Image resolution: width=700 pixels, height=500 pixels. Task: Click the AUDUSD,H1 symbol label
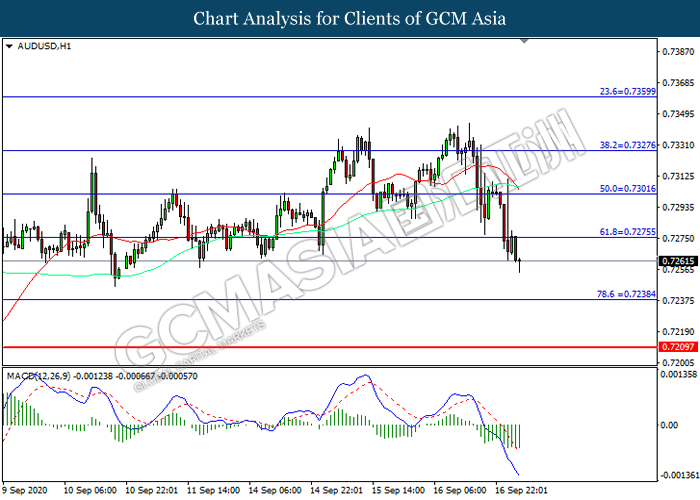point(44,46)
